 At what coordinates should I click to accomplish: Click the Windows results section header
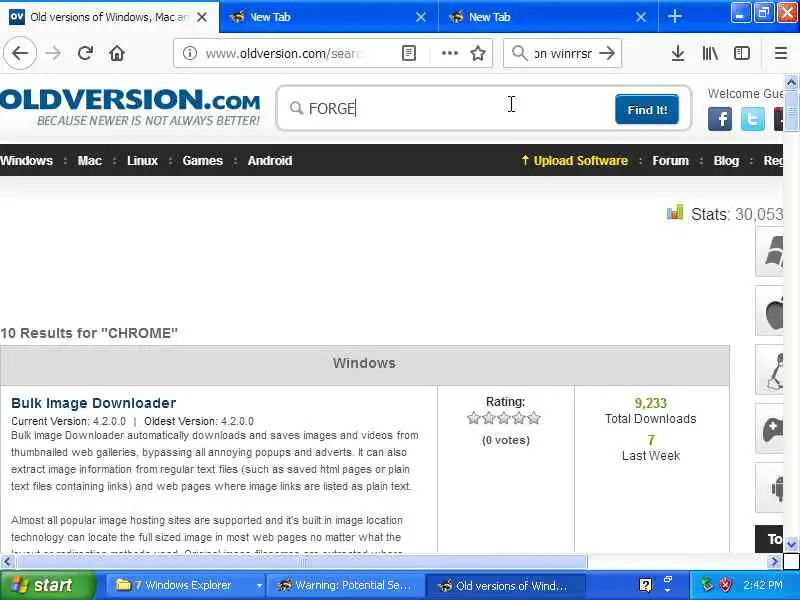pyautogui.click(x=364, y=364)
